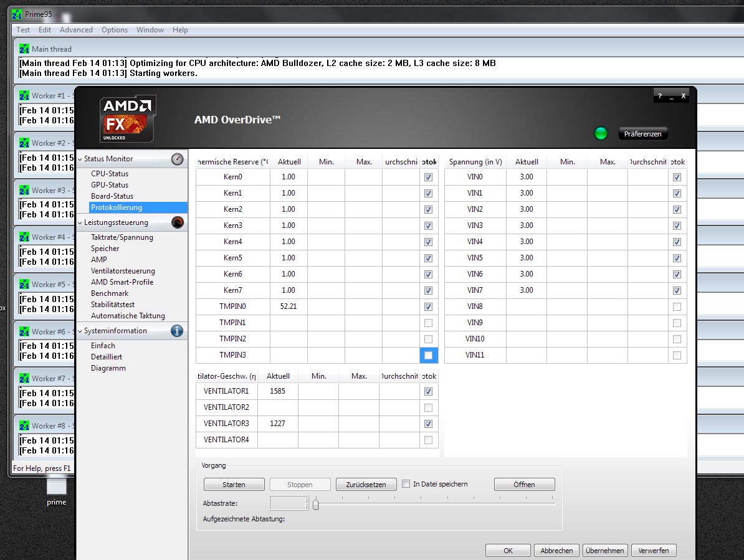Uncheck the Kern4 logging checkbox
The width and height of the screenshot is (744, 560).
tap(429, 242)
